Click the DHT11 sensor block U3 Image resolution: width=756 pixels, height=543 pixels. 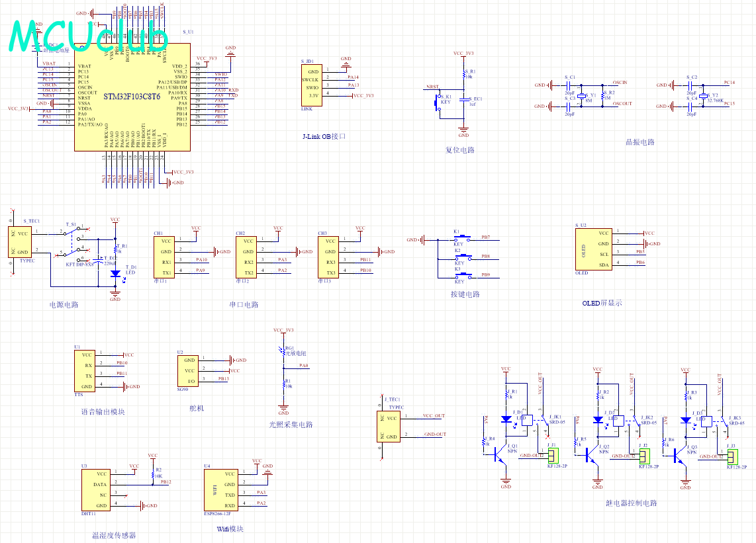[96, 490]
